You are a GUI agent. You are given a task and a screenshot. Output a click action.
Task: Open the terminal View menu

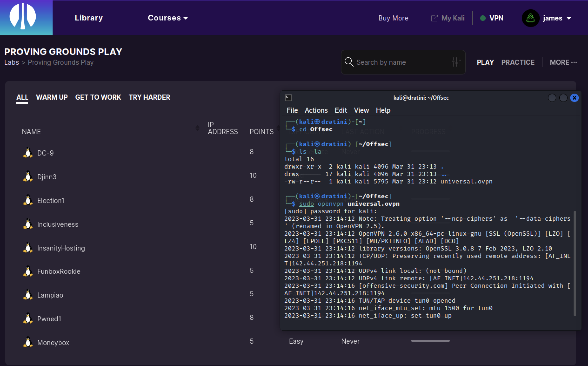[361, 110]
